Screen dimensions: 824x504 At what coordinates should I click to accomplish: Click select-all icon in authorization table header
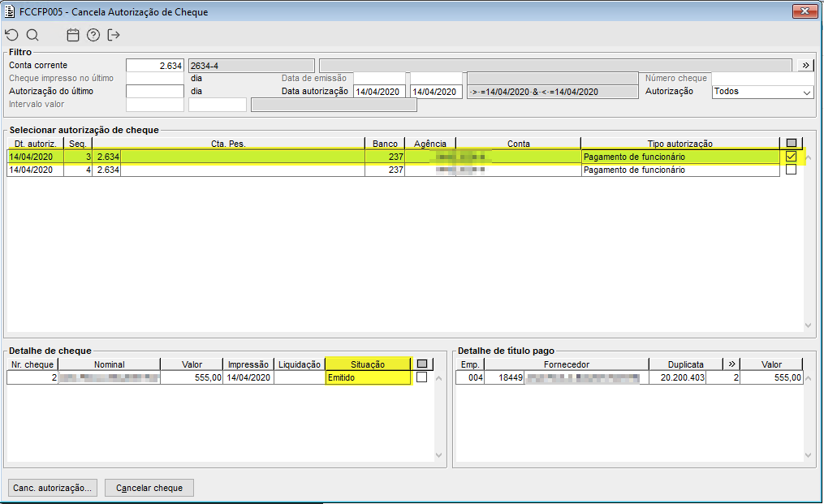(x=792, y=143)
